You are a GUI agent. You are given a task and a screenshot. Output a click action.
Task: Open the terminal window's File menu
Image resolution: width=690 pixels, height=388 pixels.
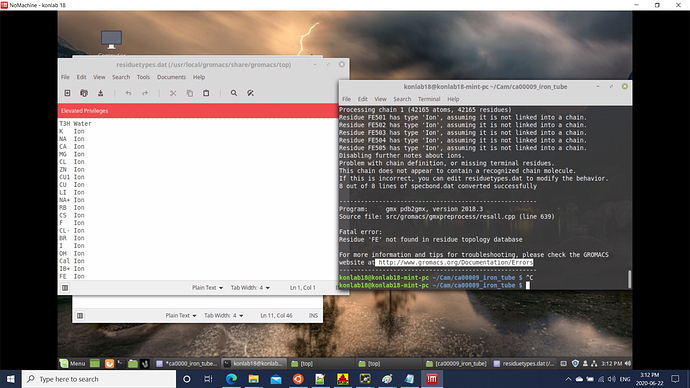click(x=346, y=99)
